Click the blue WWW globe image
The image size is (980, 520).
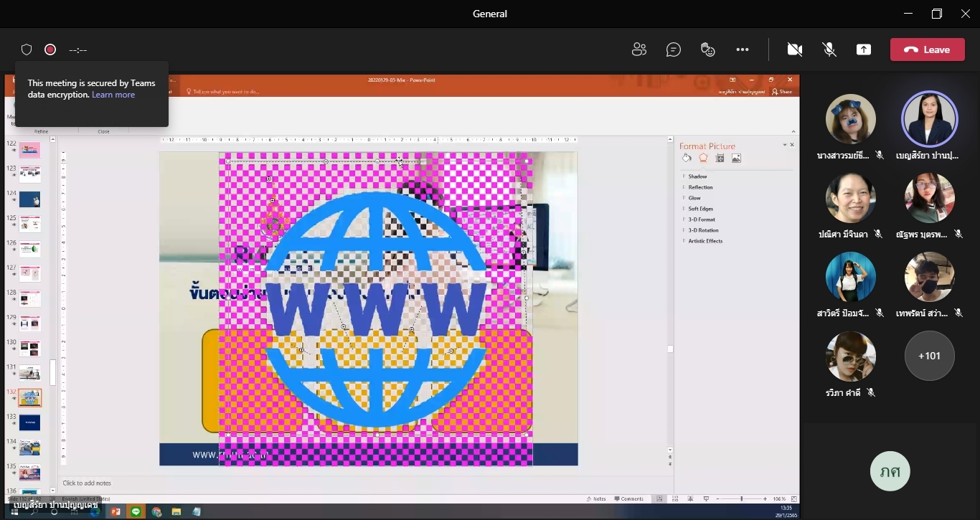click(375, 308)
